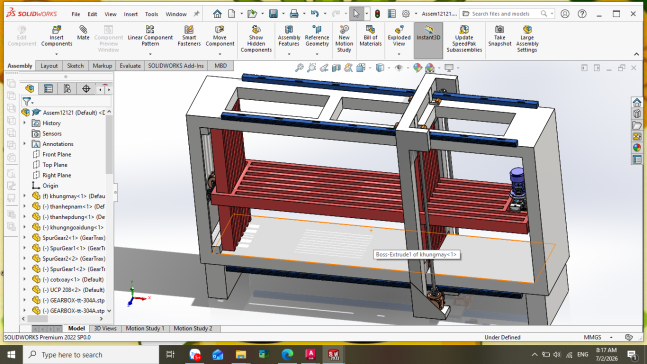Click the Print icon
This screenshot has height=364, width=647.
(x=294, y=14)
